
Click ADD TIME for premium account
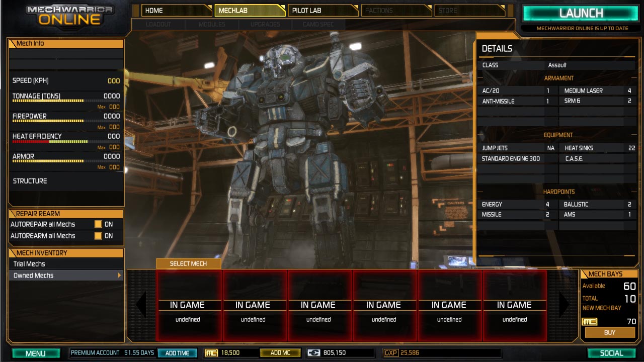click(x=178, y=353)
